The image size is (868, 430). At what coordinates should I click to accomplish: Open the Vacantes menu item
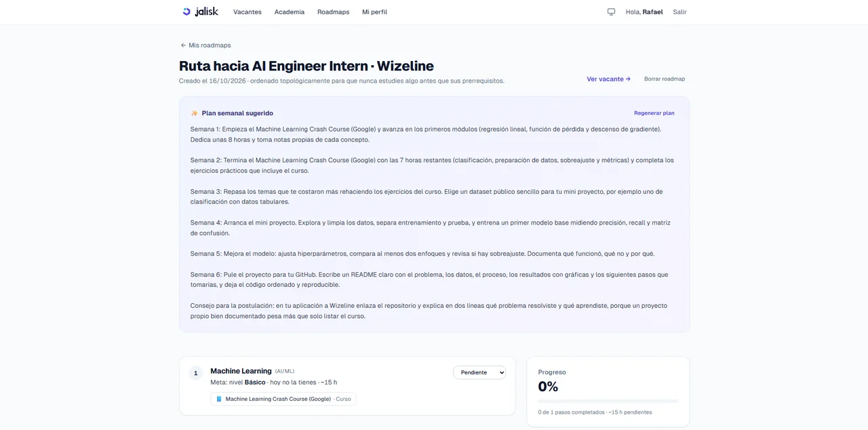(248, 12)
